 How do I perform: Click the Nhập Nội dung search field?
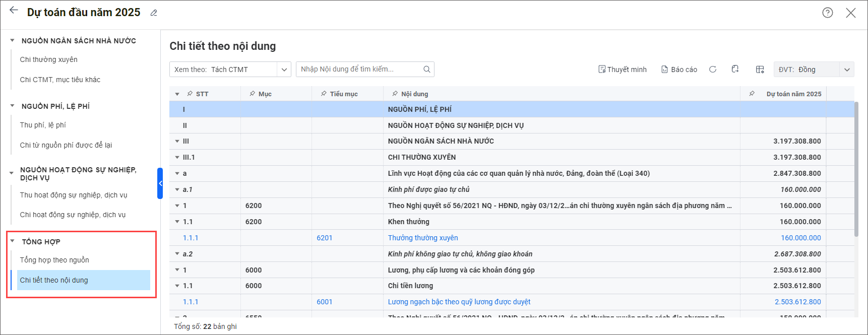click(359, 70)
